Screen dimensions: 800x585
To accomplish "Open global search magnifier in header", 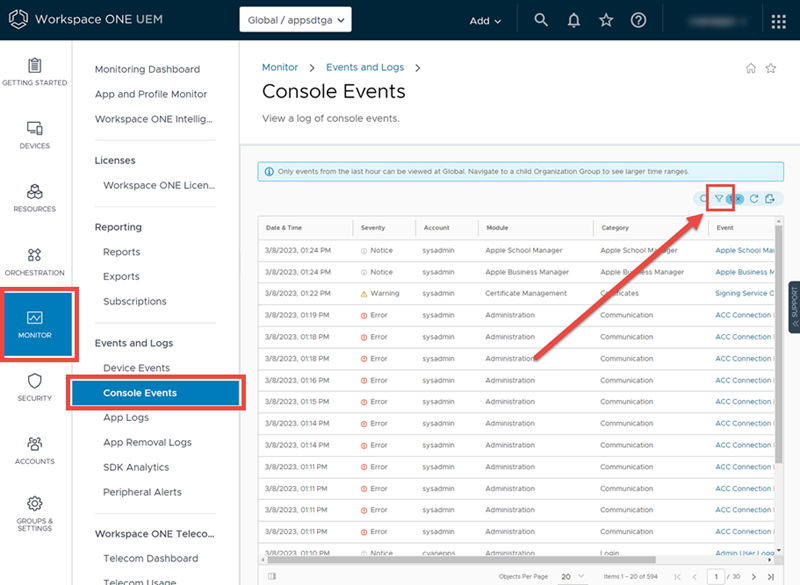I will (541, 20).
